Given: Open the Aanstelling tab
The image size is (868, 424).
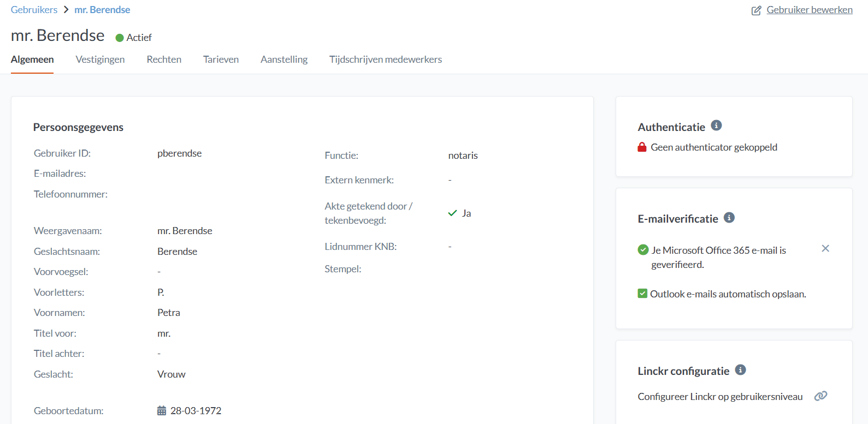Looking at the screenshot, I should pos(284,59).
